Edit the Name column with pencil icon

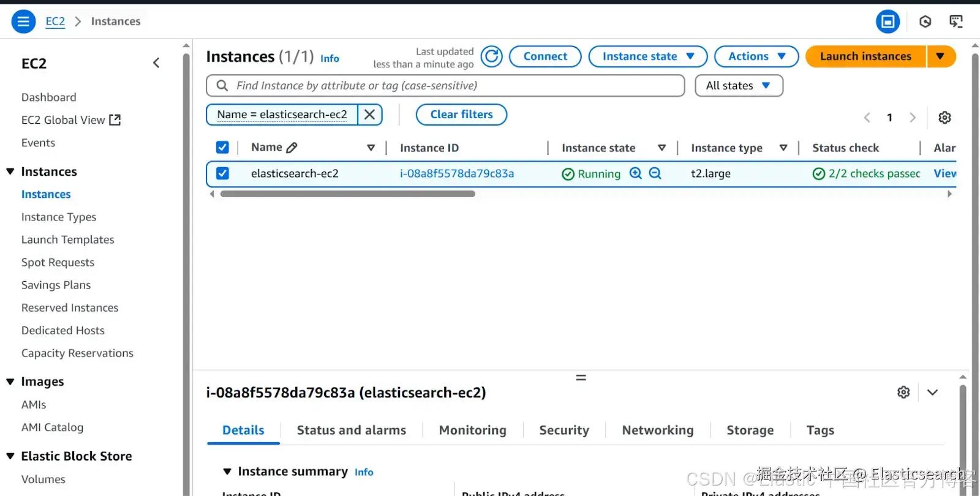pos(292,148)
